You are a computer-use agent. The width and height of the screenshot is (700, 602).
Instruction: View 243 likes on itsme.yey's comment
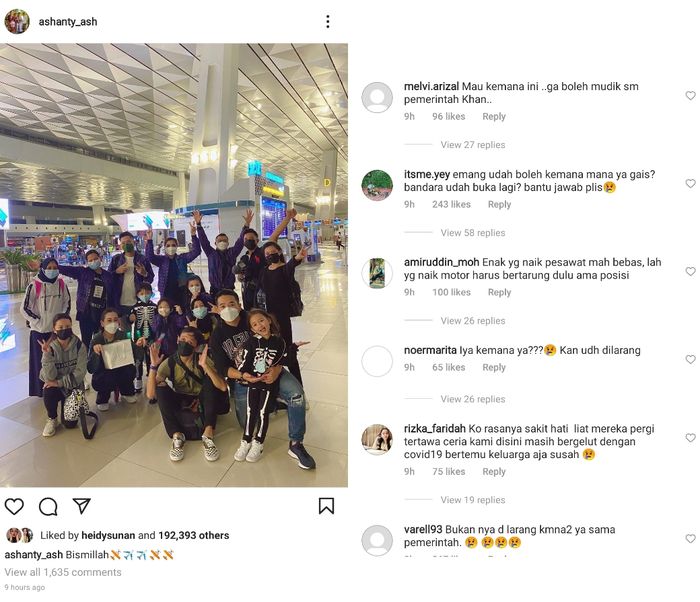tap(451, 204)
